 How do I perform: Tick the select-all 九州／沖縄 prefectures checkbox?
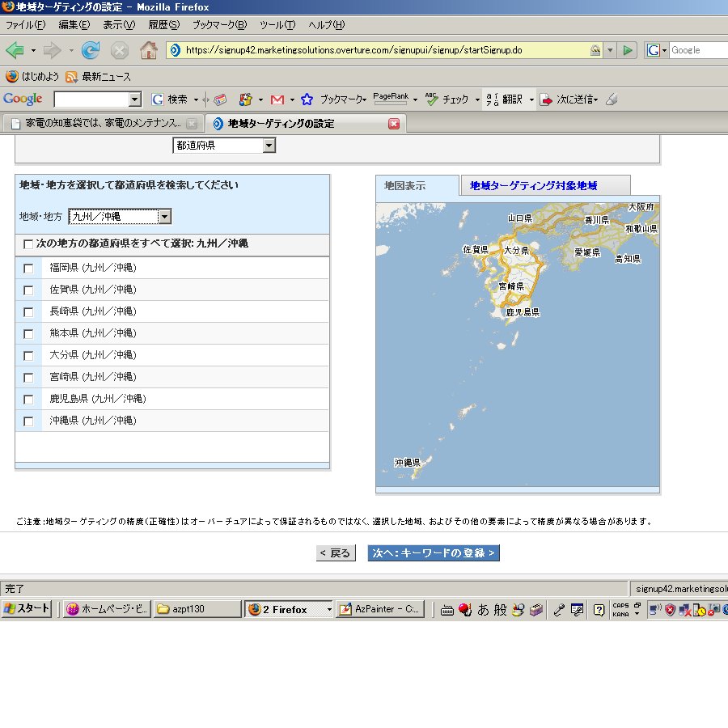[x=28, y=244]
